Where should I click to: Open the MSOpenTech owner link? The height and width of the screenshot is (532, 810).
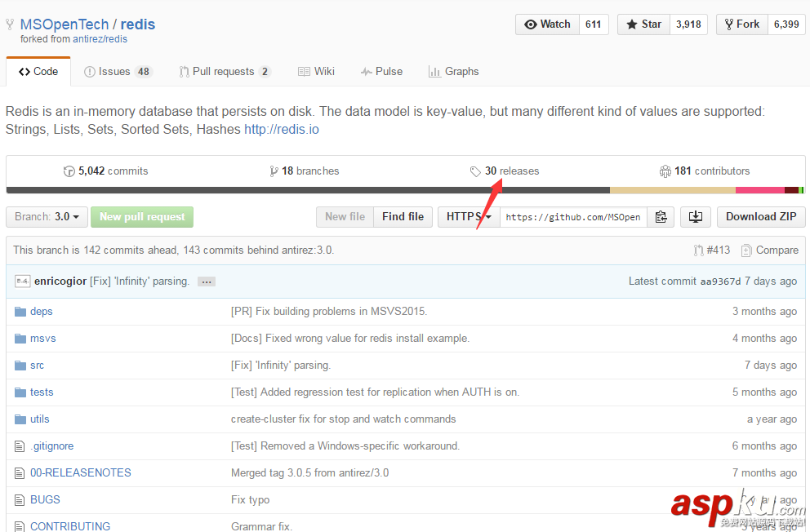(x=65, y=24)
